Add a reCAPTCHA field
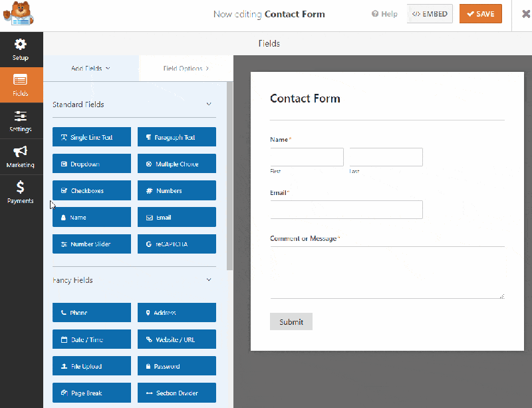 click(176, 244)
